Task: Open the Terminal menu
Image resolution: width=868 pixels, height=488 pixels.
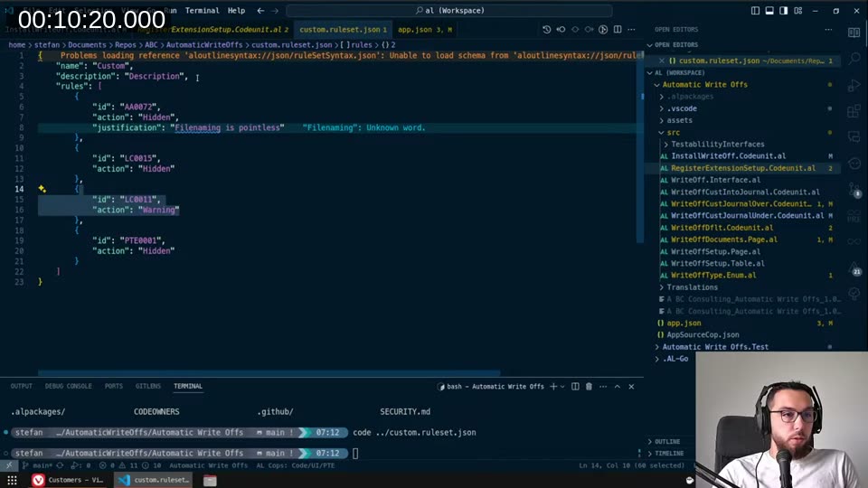Action: pyautogui.click(x=202, y=11)
